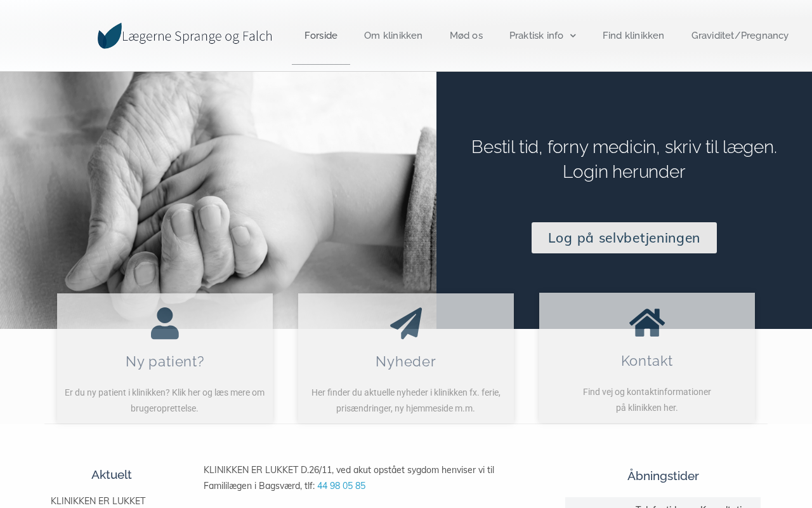The width and height of the screenshot is (812, 508).
Task: Expand the Praktisk info chevron
Action: coord(573,36)
